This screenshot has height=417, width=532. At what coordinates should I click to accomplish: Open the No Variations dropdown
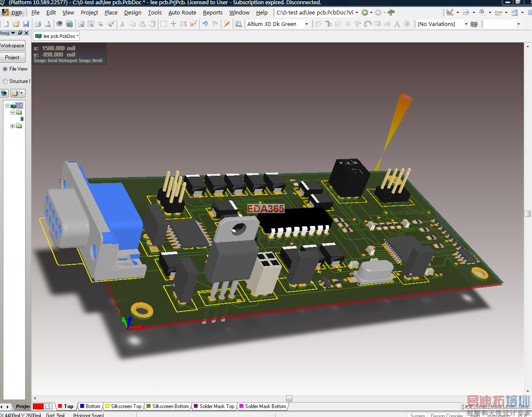click(466, 24)
